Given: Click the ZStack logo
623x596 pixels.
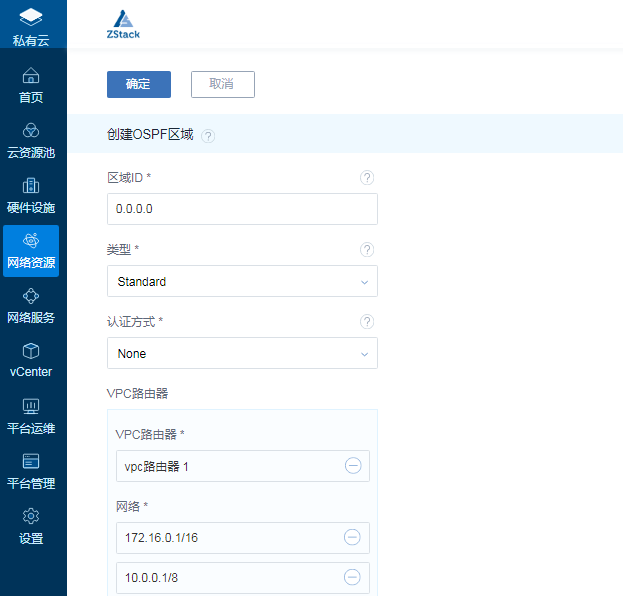Looking at the screenshot, I should [123, 24].
